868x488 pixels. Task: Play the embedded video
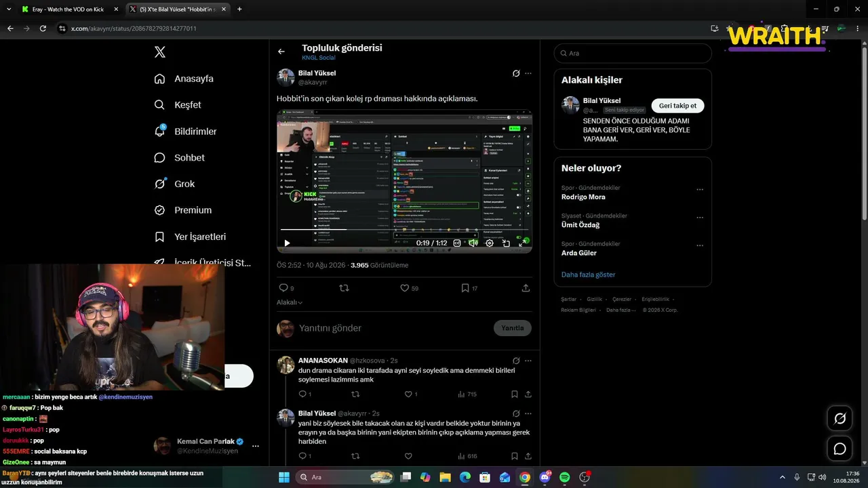pos(287,243)
